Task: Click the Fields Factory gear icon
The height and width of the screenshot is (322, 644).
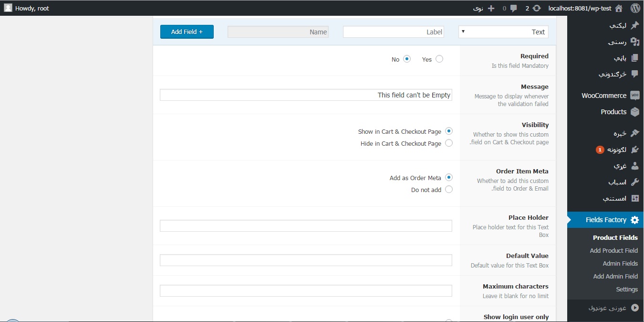Action: [x=635, y=220]
